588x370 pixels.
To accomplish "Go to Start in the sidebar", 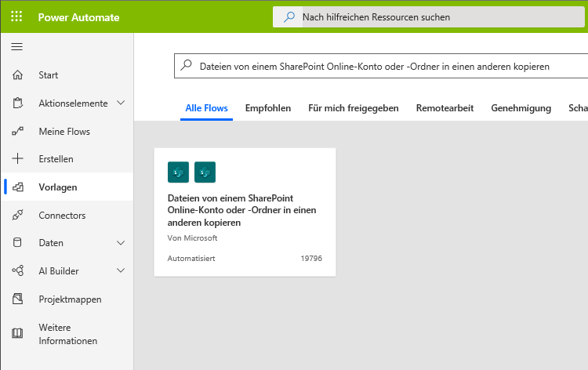I will point(49,75).
